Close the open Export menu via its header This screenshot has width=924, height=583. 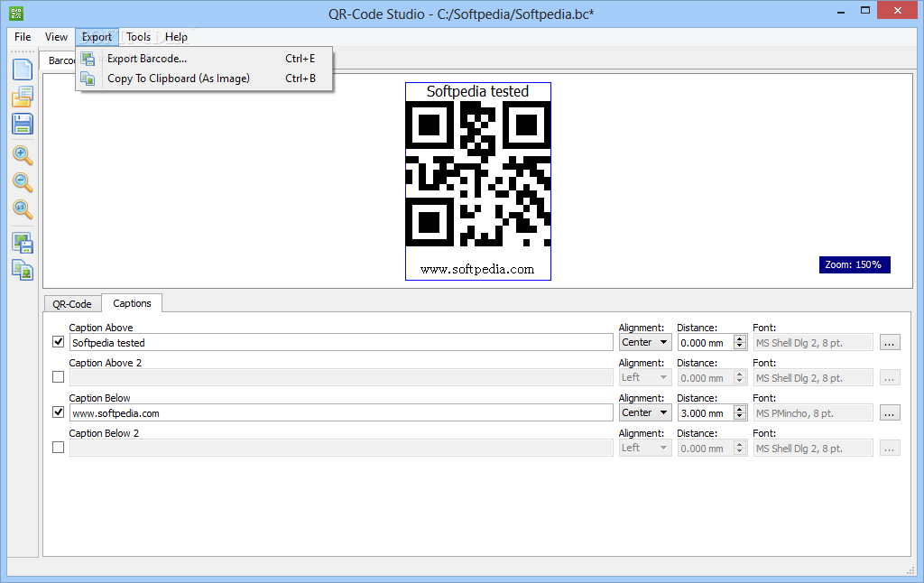click(97, 36)
